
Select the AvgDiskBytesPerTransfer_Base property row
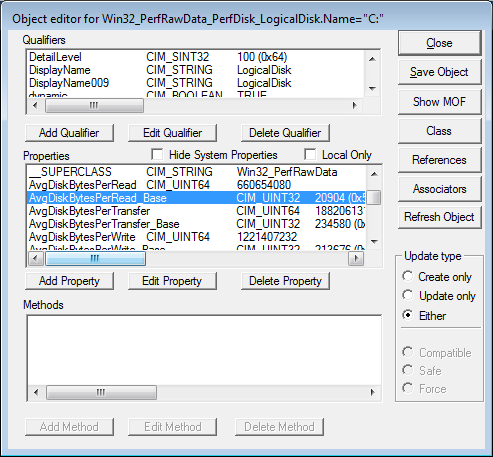[196, 224]
